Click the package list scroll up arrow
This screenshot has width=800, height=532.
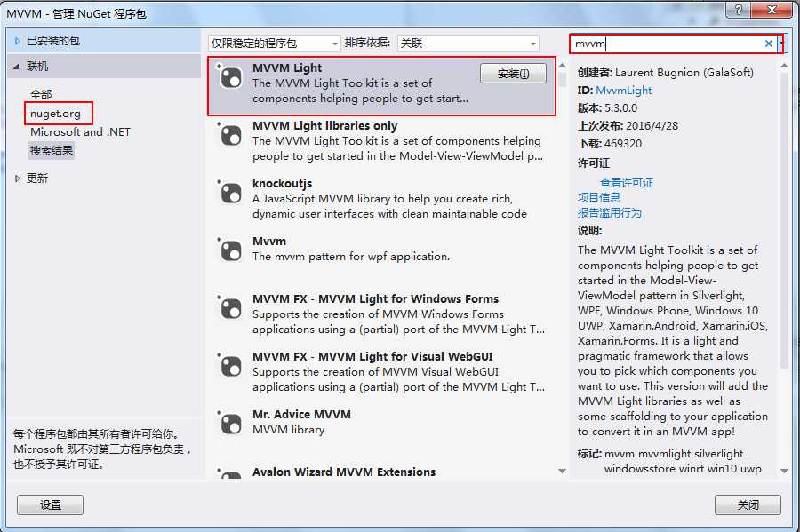point(562,66)
